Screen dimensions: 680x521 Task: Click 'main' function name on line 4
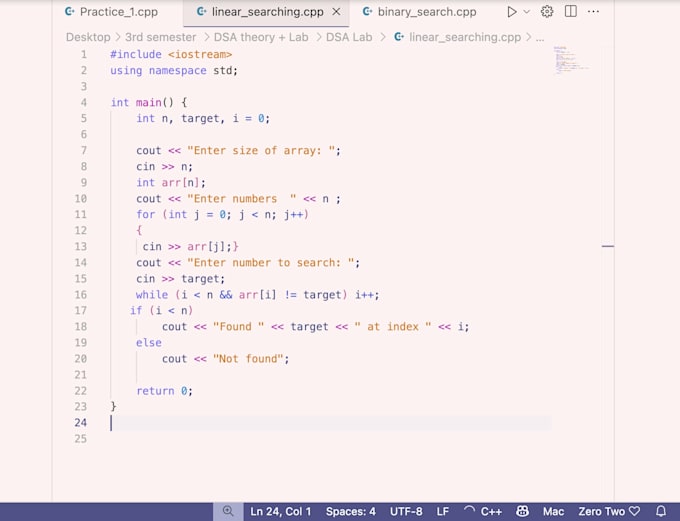coord(148,103)
